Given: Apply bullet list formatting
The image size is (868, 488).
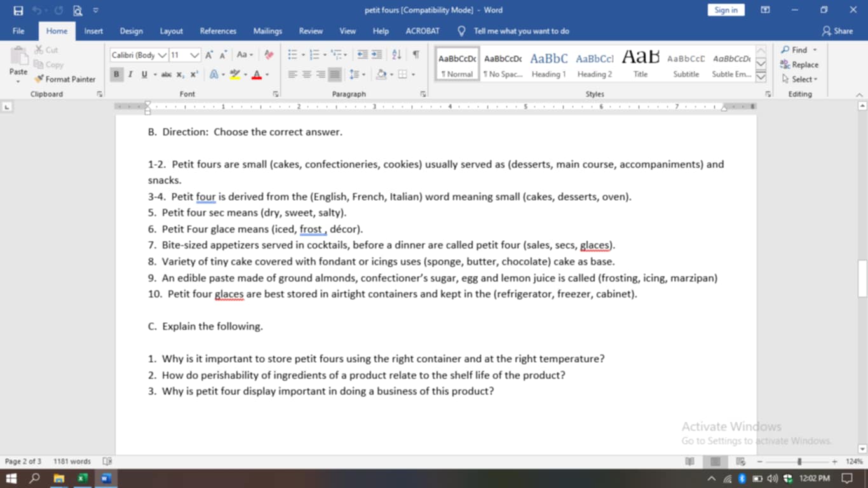Looking at the screenshot, I should click(292, 55).
